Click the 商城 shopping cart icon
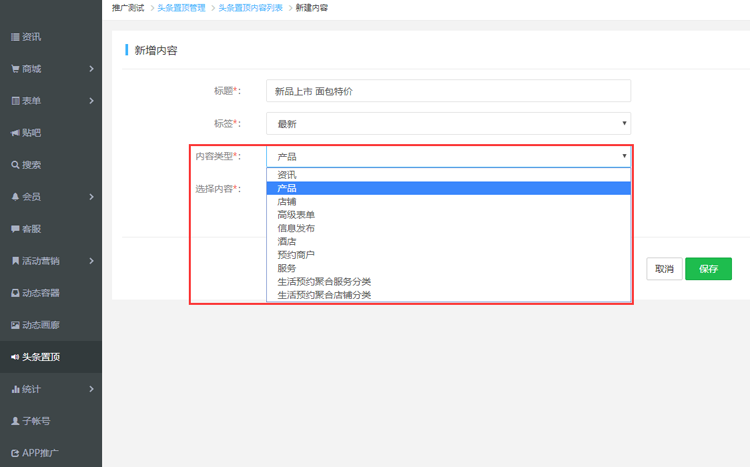 click(x=15, y=69)
